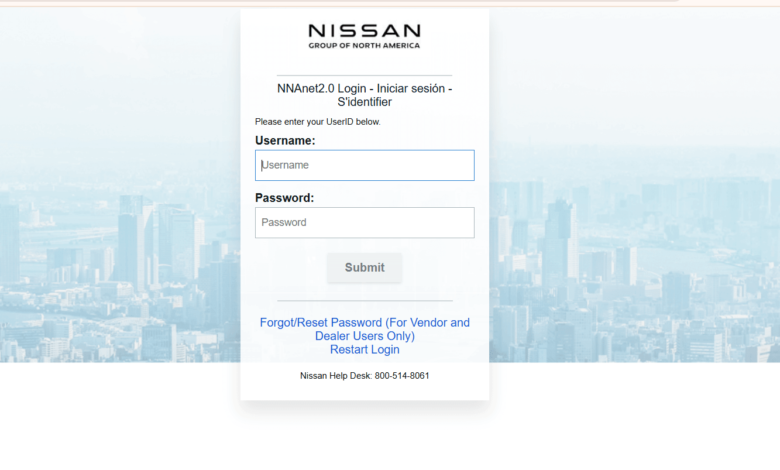Click the 'Password:' label
The height and width of the screenshot is (470, 780).
tap(285, 198)
